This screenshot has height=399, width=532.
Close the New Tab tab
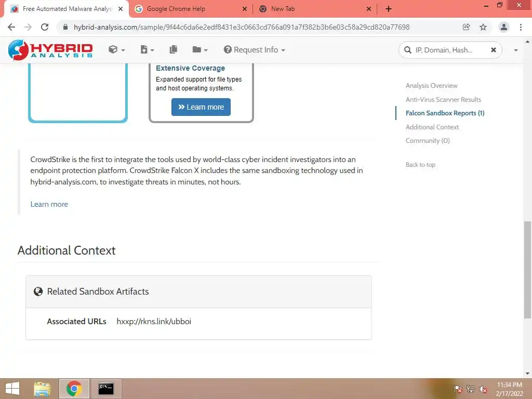pyautogui.click(x=369, y=9)
